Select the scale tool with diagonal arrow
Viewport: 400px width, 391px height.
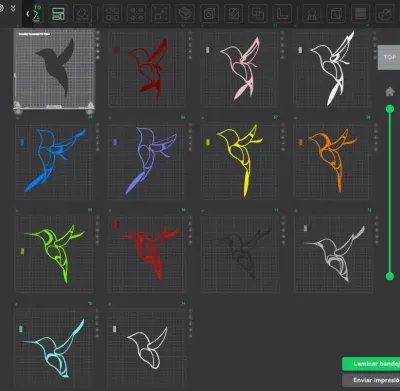coord(161,14)
